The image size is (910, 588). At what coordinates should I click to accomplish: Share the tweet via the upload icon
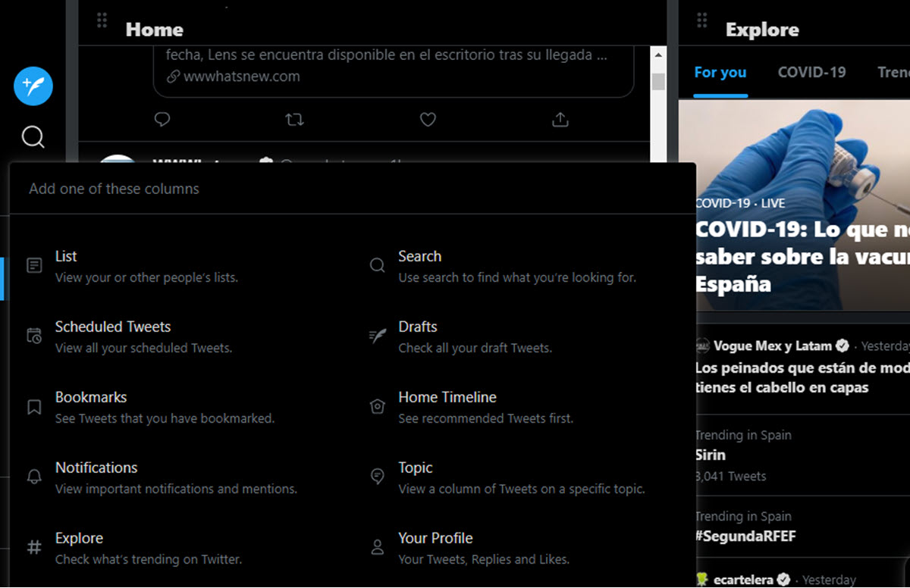pos(560,120)
